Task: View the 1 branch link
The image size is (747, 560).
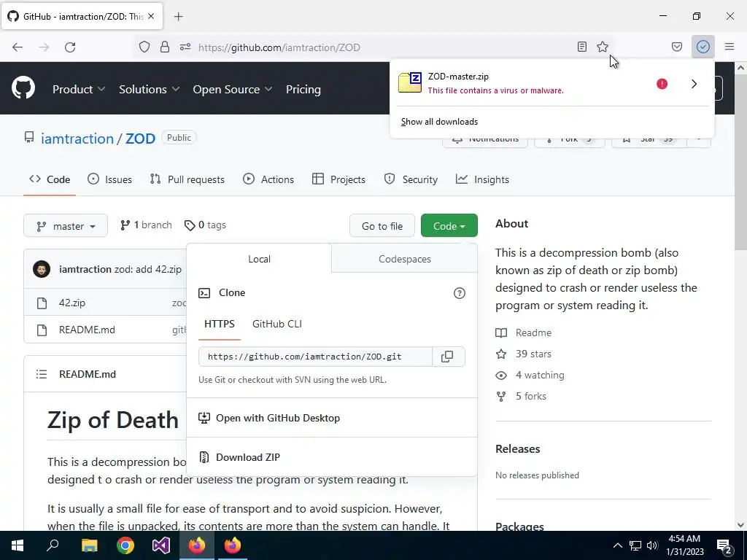Action: click(146, 225)
